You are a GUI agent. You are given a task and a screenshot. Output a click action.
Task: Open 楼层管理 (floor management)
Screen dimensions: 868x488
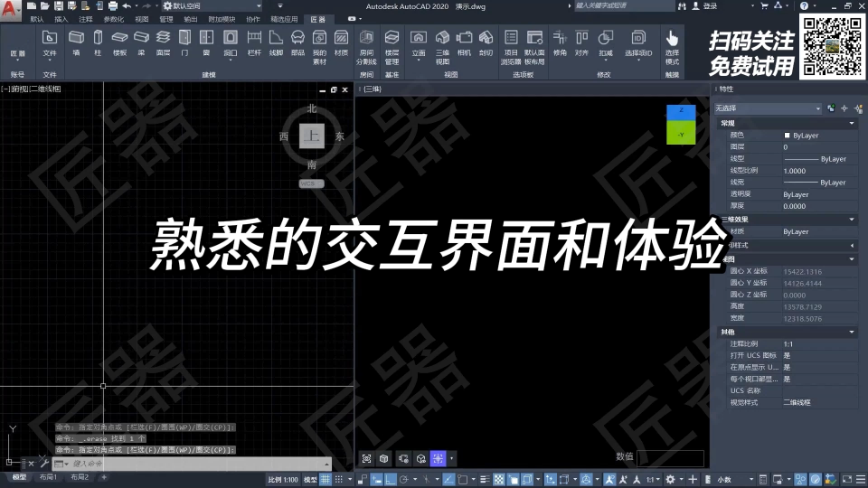point(392,47)
